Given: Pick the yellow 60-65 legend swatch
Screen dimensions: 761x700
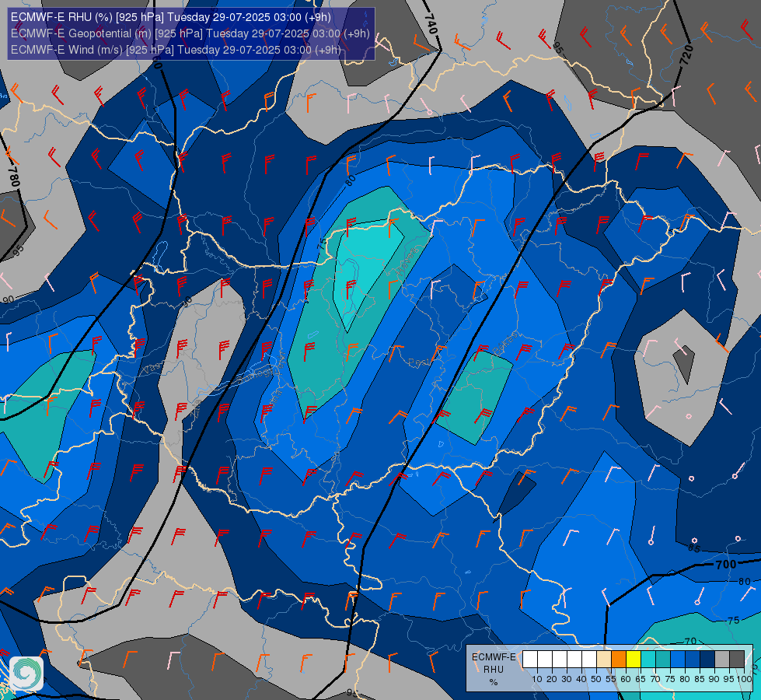Looking at the screenshot, I should [634, 660].
